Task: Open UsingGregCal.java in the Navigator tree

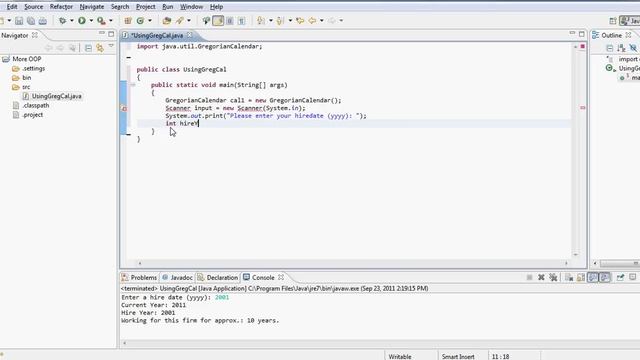Action: click(x=52, y=96)
